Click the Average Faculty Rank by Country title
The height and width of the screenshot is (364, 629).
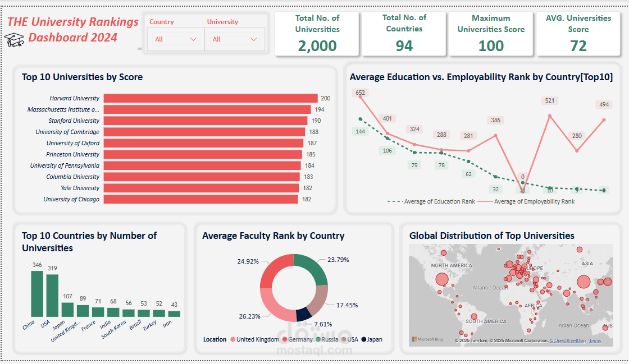pos(273,236)
